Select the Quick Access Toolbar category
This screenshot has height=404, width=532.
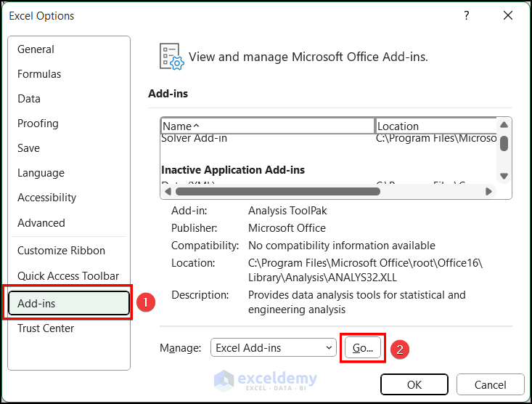point(68,276)
